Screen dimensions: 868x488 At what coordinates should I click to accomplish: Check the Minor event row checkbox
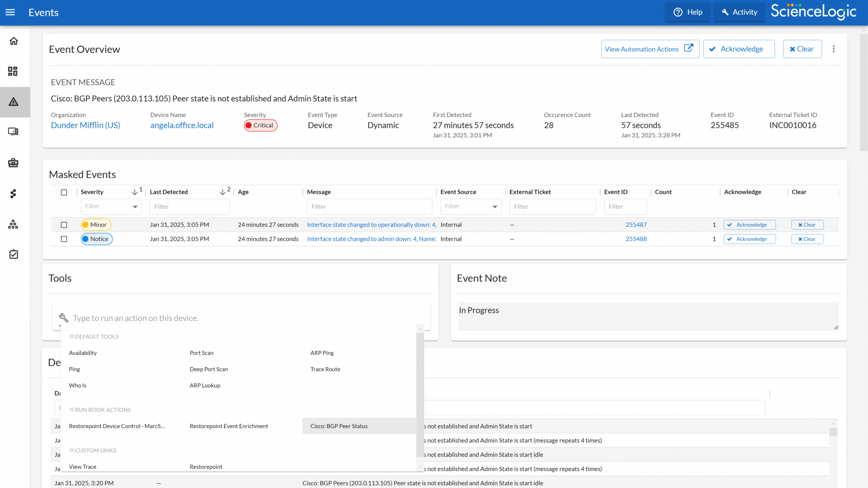tap(64, 225)
